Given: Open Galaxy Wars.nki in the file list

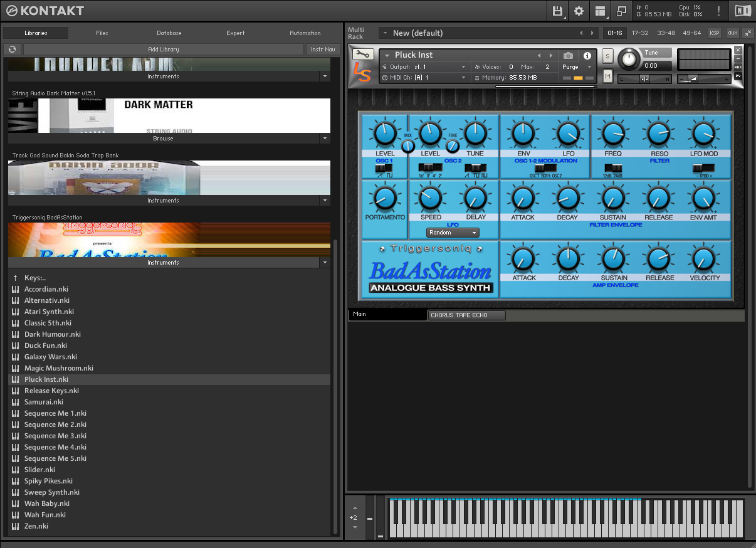Looking at the screenshot, I should point(169,357).
